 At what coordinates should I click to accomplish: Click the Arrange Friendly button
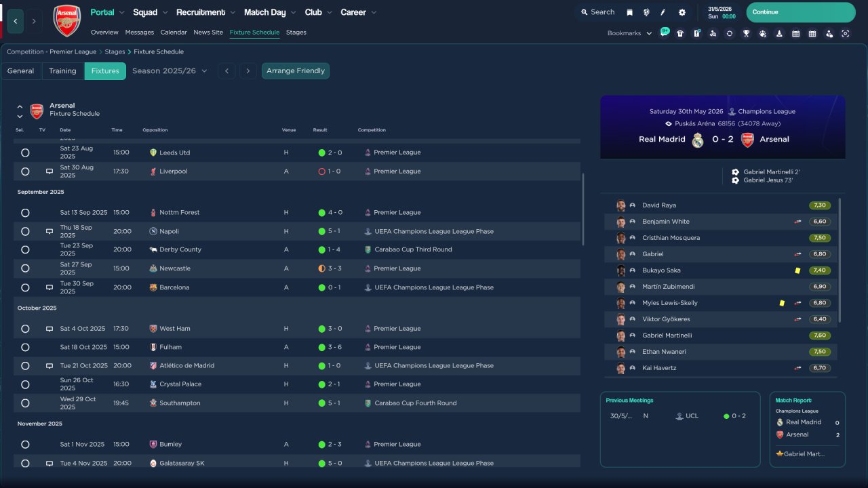click(296, 71)
